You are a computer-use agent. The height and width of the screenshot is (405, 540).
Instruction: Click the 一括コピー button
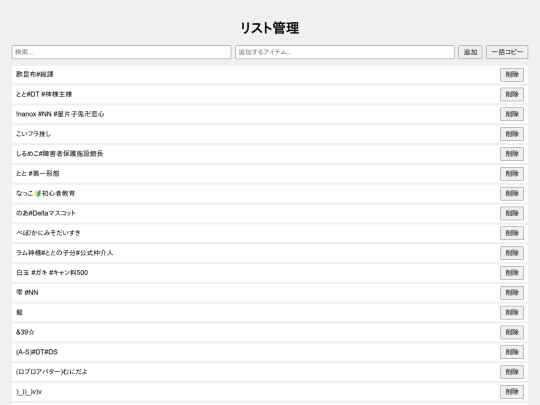pyautogui.click(x=507, y=52)
